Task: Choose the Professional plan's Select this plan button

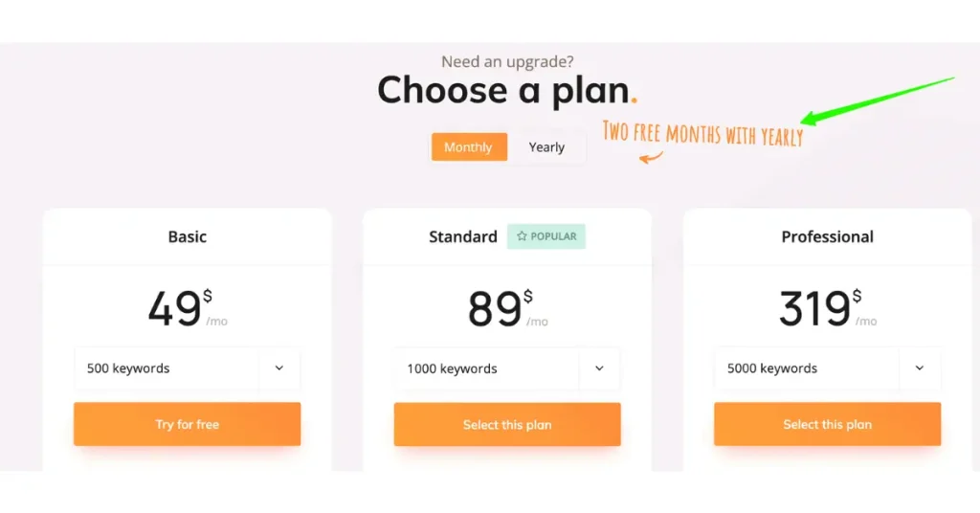Action: coord(827,425)
